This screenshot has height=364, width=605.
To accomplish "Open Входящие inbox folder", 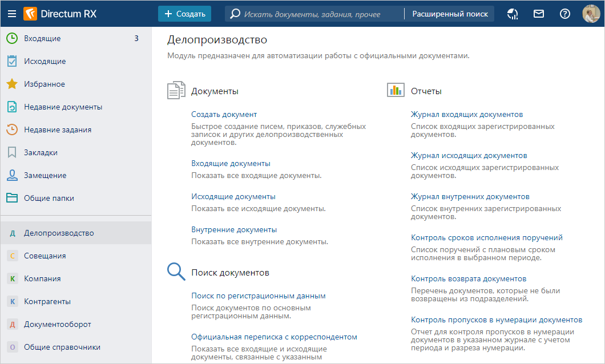I will click(x=42, y=39).
